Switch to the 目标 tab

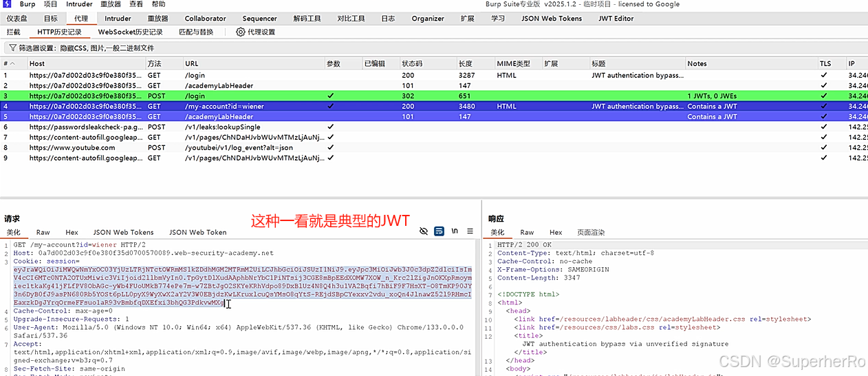(51, 19)
